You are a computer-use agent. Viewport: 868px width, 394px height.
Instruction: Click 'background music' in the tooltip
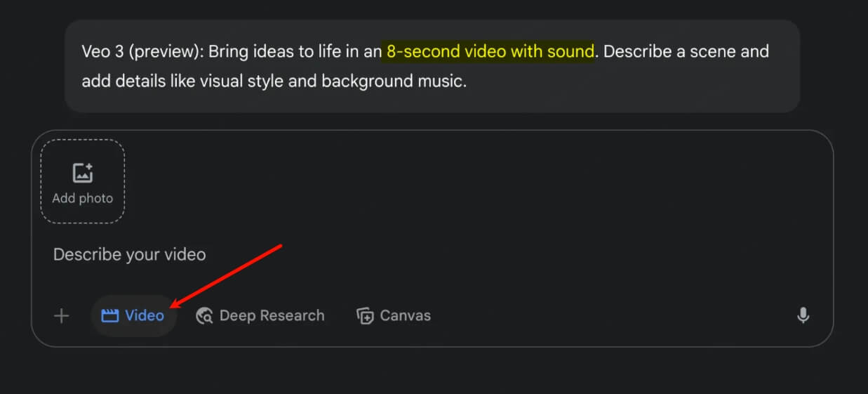pyautogui.click(x=392, y=81)
